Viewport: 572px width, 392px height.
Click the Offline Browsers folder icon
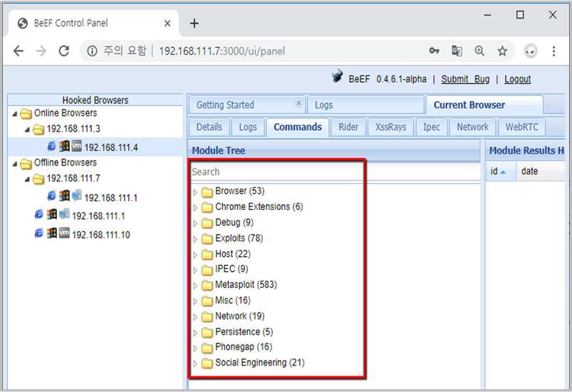click(x=26, y=164)
